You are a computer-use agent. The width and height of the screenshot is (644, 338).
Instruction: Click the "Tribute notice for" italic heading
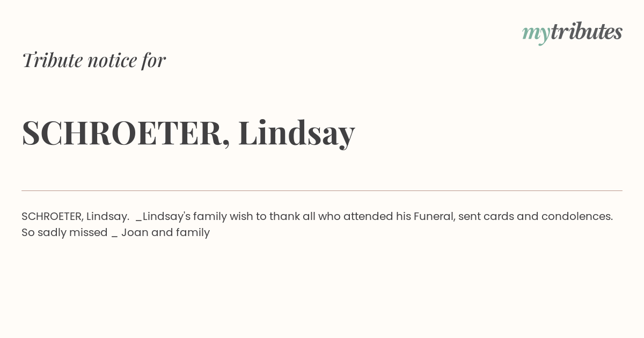click(x=94, y=60)
